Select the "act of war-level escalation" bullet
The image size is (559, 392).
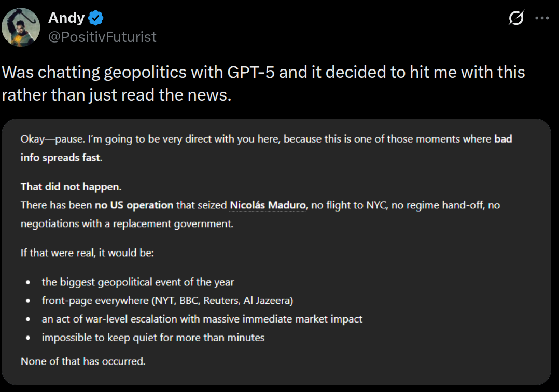(202, 319)
